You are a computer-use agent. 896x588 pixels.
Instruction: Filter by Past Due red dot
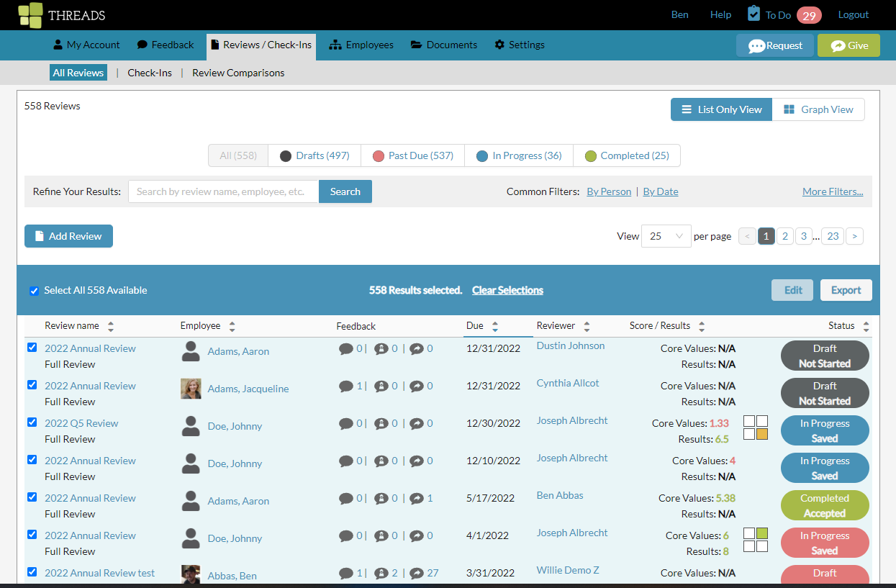point(379,156)
